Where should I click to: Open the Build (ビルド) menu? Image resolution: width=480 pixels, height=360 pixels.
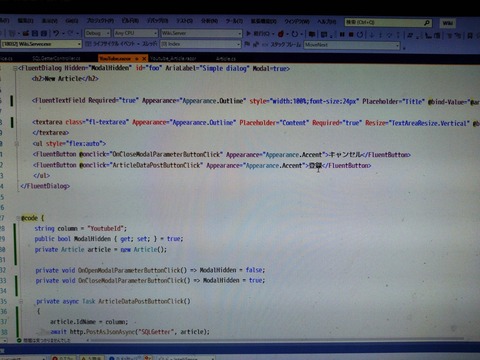coord(130,21)
